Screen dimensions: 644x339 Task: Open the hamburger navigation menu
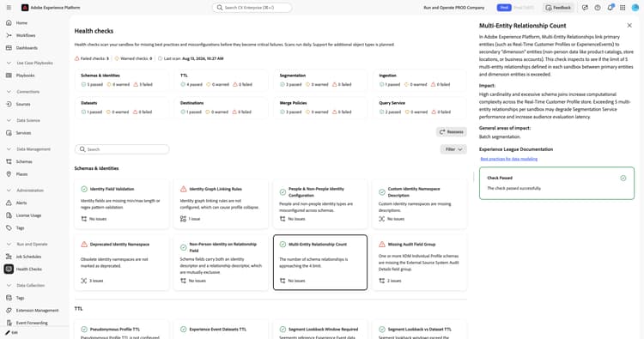tap(9, 8)
